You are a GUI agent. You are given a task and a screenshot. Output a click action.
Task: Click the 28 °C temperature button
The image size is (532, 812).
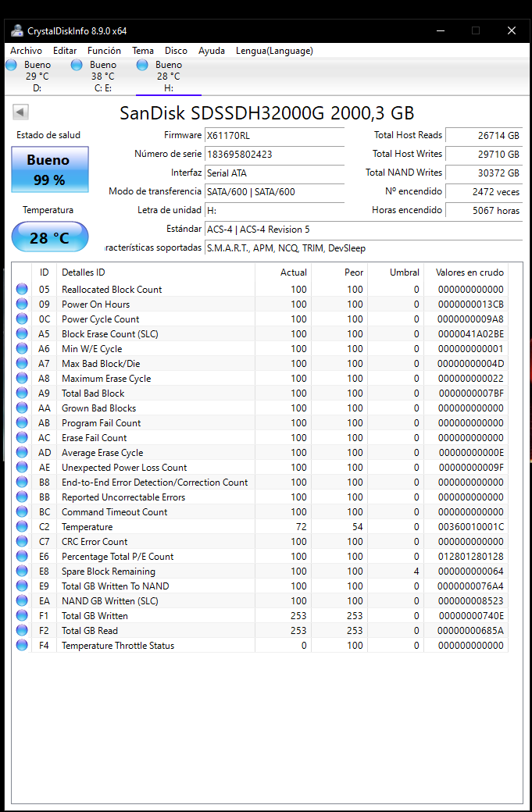(50, 237)
